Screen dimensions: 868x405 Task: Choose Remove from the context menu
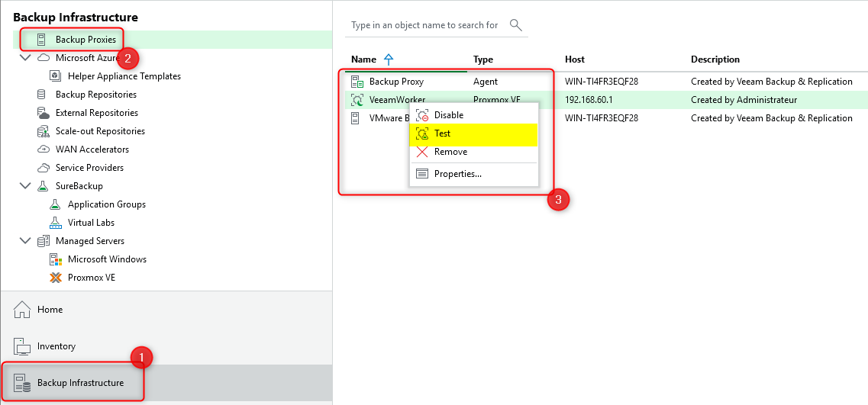473,152
